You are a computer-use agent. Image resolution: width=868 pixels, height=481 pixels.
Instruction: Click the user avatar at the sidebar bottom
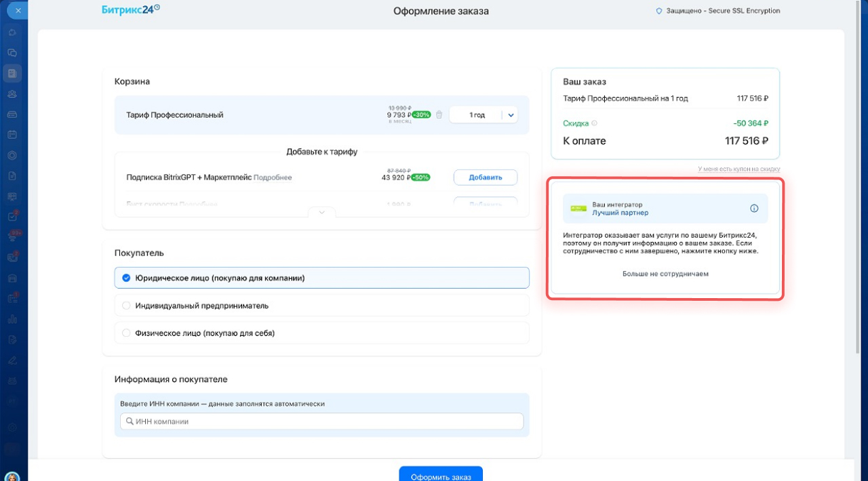pos(12,476)
